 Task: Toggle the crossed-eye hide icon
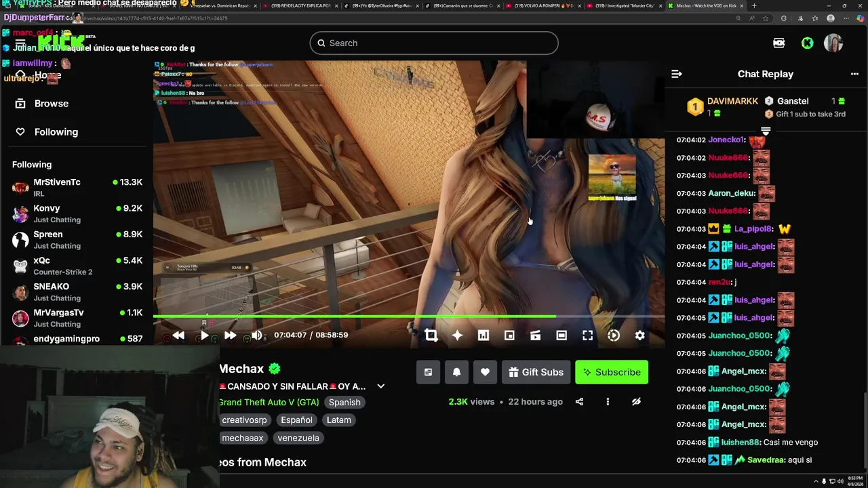(x=636, y=402)
